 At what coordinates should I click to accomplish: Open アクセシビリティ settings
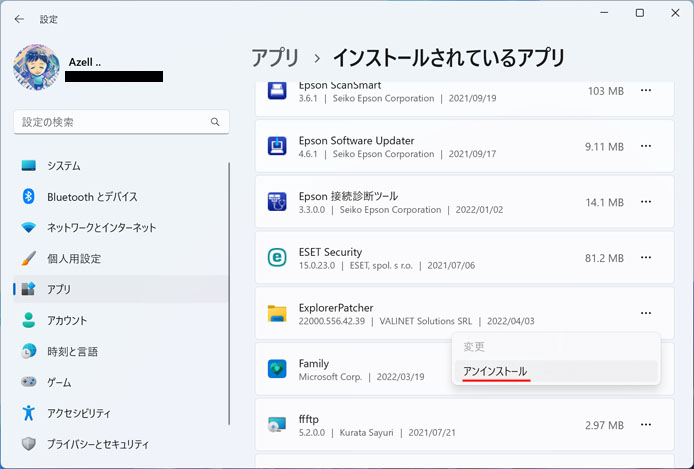click(120, 413)
